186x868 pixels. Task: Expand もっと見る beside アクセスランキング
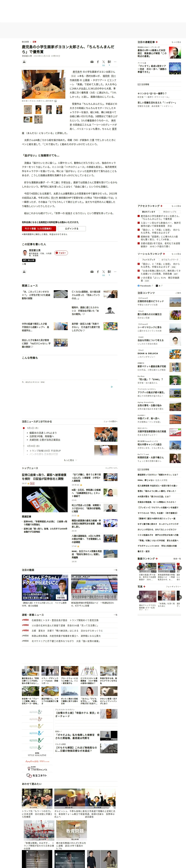[x=176, y=206]
